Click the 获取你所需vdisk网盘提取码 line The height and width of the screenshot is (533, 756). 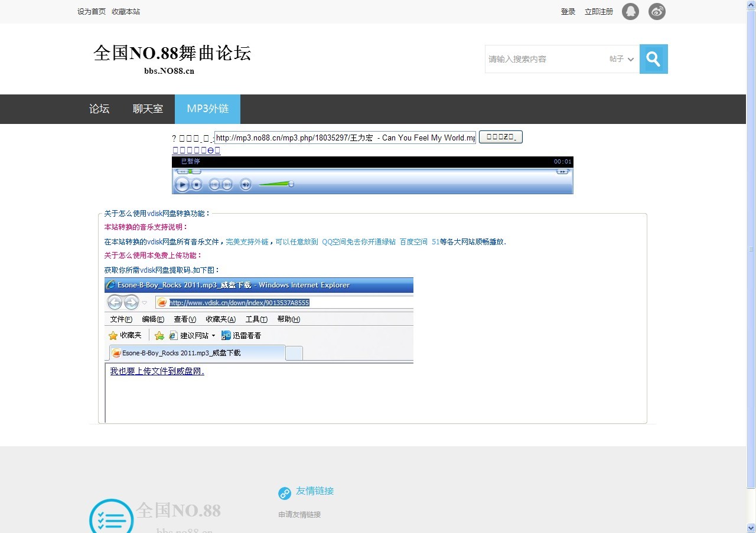point(162,270)
